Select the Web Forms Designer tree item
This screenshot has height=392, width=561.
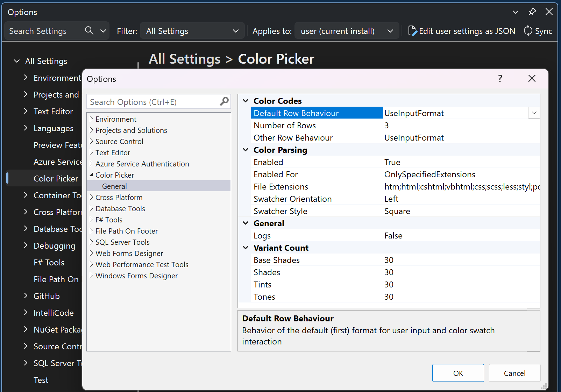[x=129, y=253]
